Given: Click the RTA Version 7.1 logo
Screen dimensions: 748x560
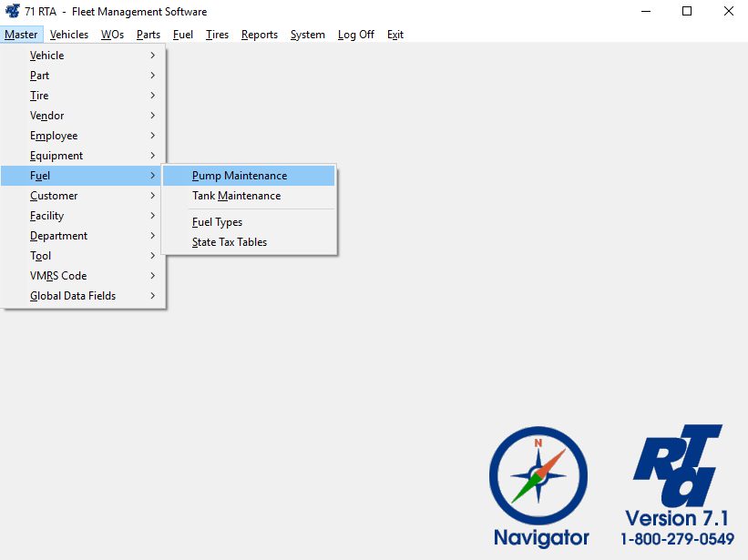Looking at the screenshot, I should click(x=678, y=484).
